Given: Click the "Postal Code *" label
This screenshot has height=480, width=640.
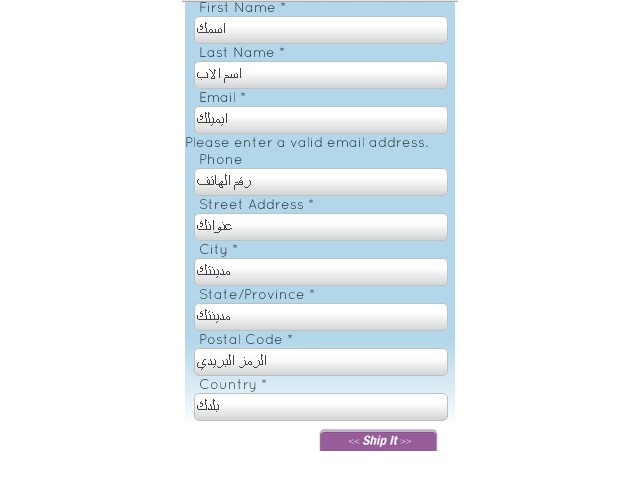Looking at the screenshot, I should [245, 340].
